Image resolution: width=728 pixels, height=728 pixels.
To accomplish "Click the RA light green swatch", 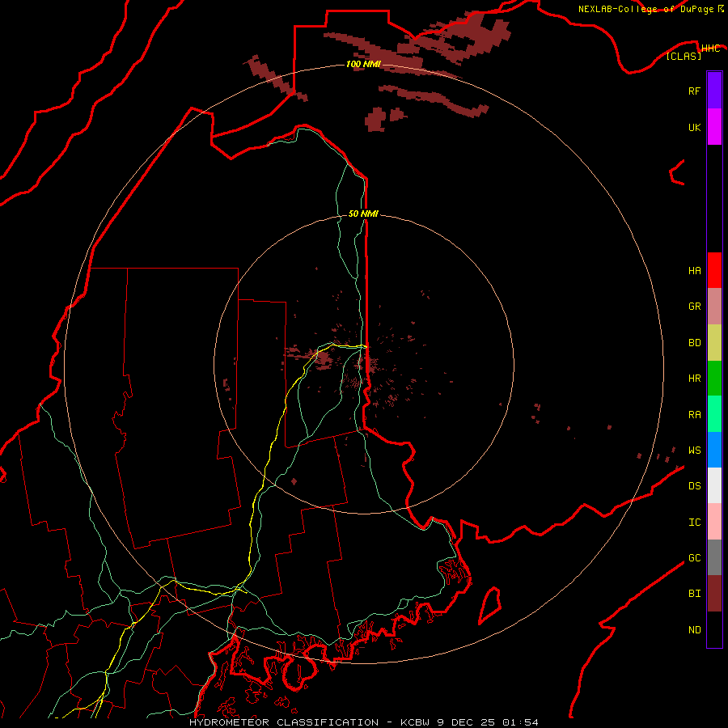I will tap(714, 414).
